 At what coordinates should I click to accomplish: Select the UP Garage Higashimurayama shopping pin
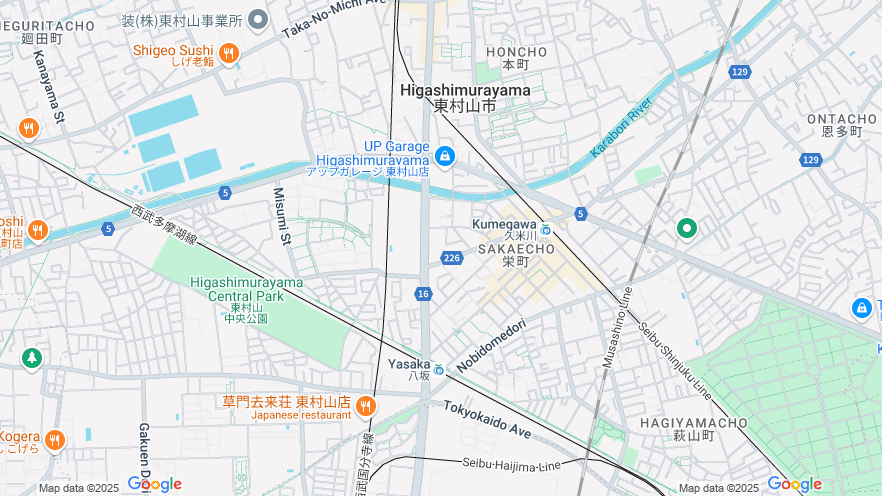pyautogui.click(x=445, y=156)
